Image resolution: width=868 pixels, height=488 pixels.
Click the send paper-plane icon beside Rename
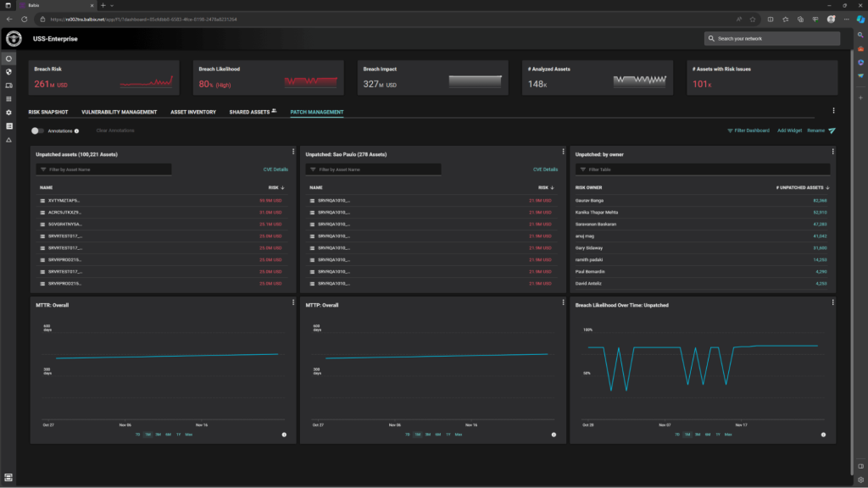point(832,130)
